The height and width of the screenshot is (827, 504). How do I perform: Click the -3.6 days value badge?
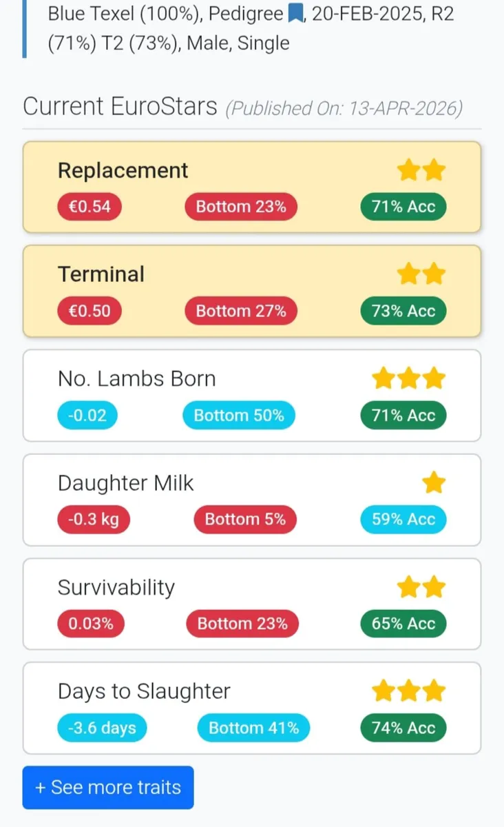(102, 728)
